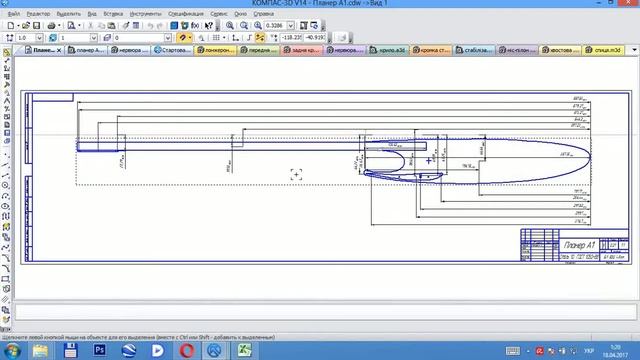Open a file via the Open folder icon
This screenshot has height=360, width=640.
point(26,25)
